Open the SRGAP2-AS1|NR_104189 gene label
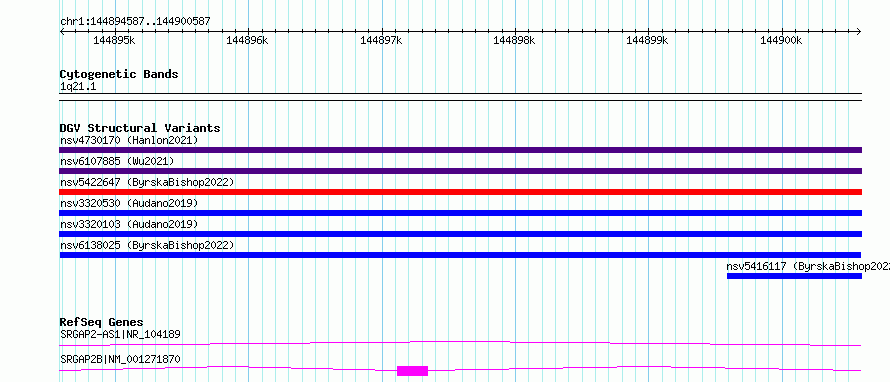Screen dimensions: 890x382 coord(120,334)
